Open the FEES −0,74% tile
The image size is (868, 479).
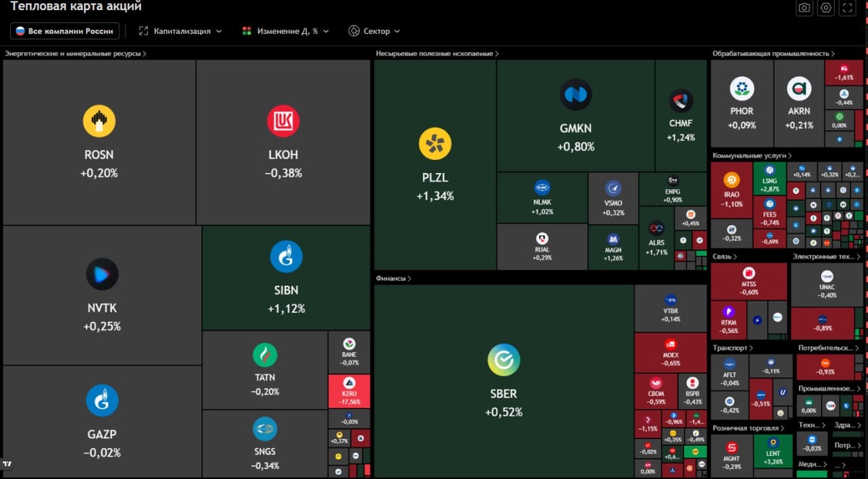click(x=770, y=213)
